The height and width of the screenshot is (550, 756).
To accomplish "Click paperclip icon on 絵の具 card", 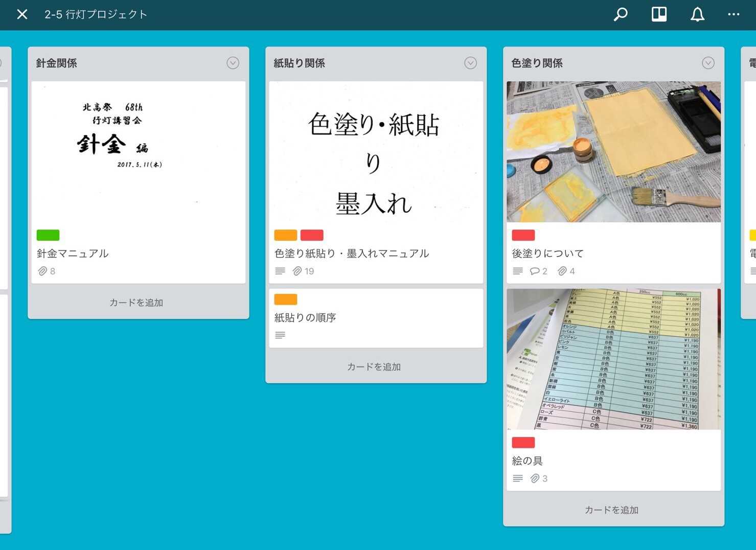I will [535, 479].
